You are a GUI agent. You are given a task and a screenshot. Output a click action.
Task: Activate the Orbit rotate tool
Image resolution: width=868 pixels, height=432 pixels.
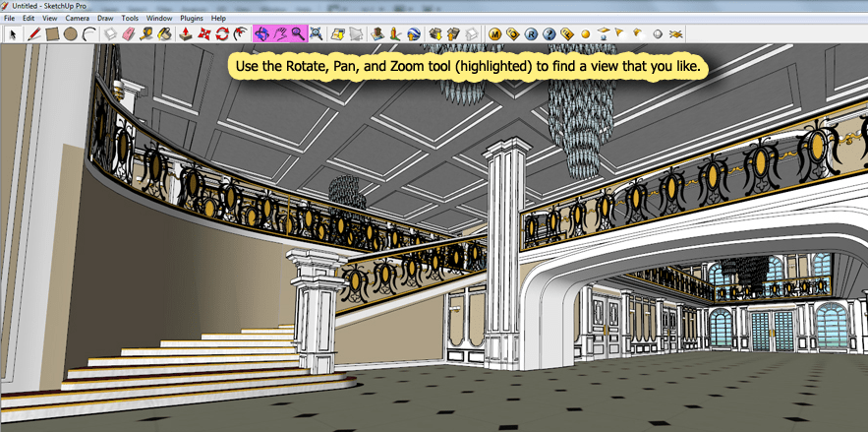tap(261, 34)
